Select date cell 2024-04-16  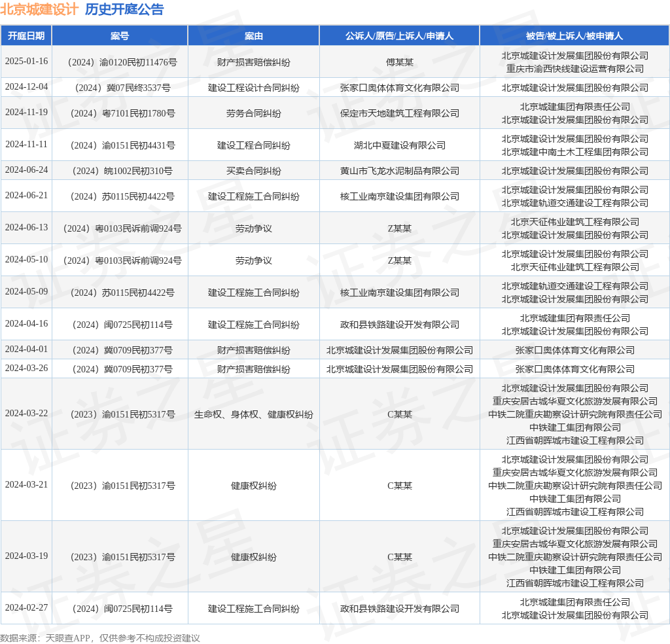click(26, 324)
